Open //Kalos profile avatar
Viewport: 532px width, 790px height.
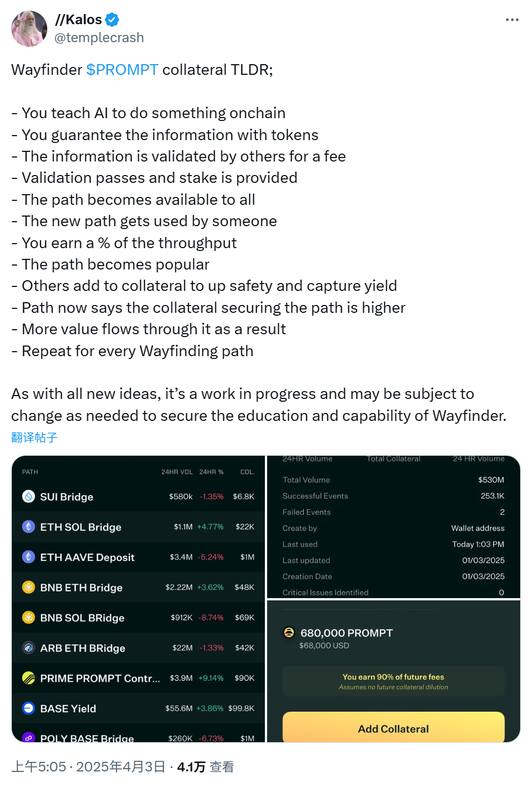tap(29, 28)
